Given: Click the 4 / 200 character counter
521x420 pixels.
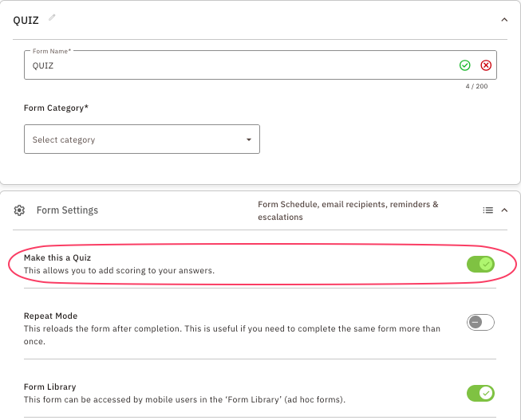Looking at the screenshot, I should coord(476,86).
